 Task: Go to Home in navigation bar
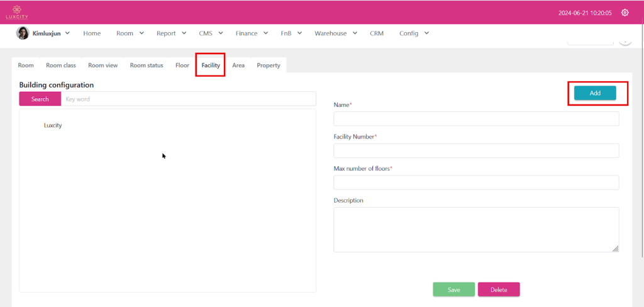click(92, 33)
